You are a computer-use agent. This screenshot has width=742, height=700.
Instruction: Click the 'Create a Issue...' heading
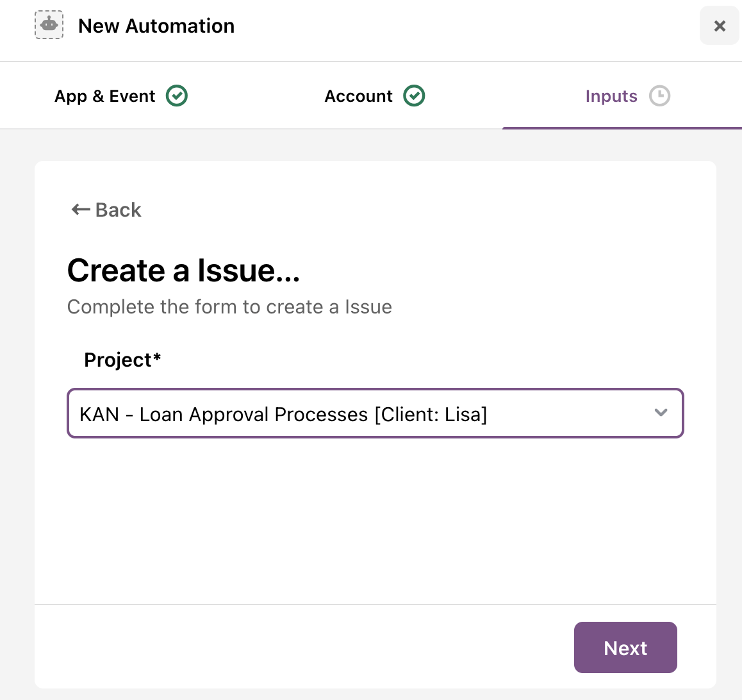click(183, 270)
